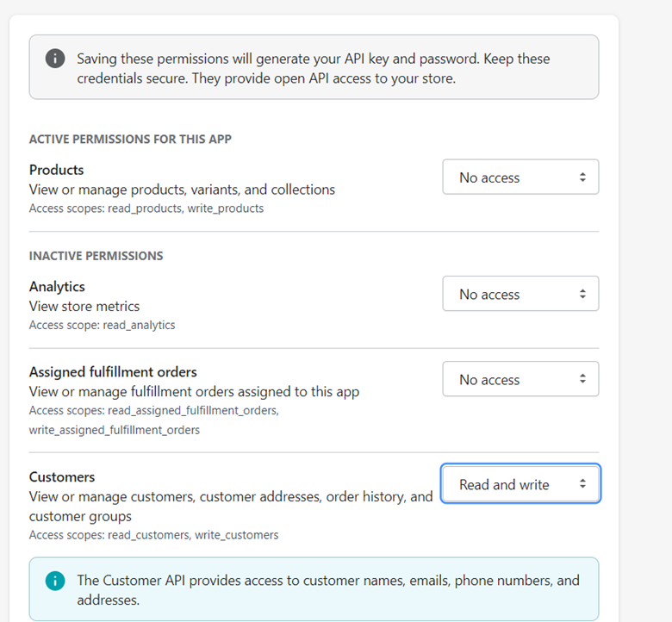Click the Assigned fulfillment orders heading
672x622 pixels.
tap(113, 371)
